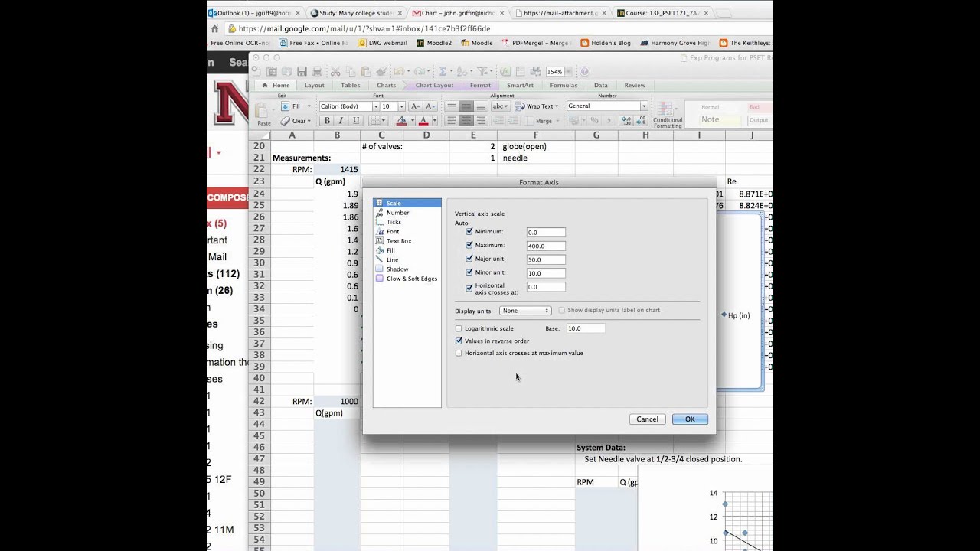Click the increase font size icon
This screenshot has width=980, height=551.
415,106
